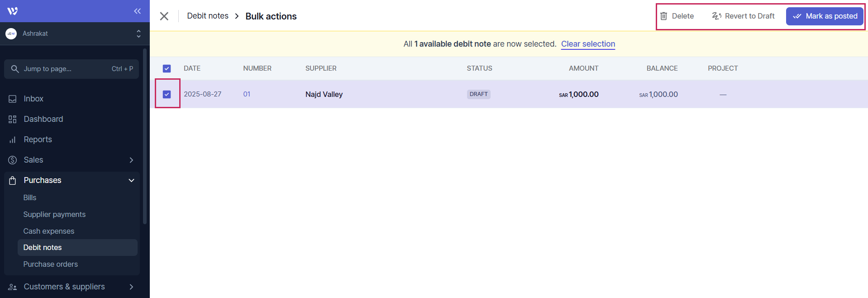Open Supplier payments under Purchases
Viewport: 868px width, 298px height.
(54, 215)
